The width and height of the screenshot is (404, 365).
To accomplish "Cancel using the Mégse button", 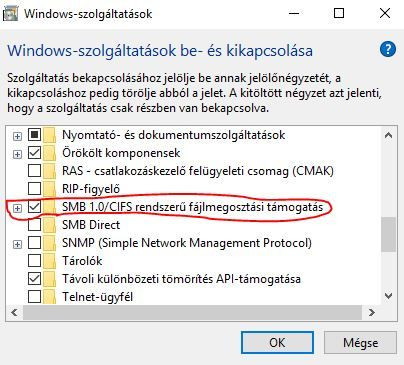I will coord(360,343).
